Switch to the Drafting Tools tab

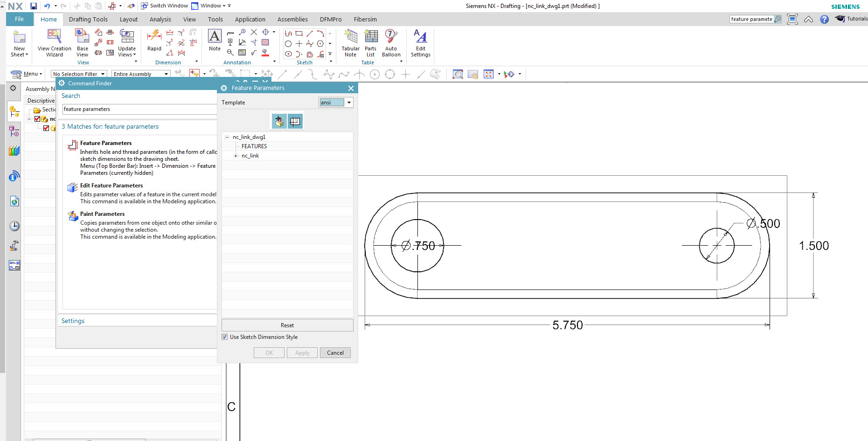click(88, 19)
